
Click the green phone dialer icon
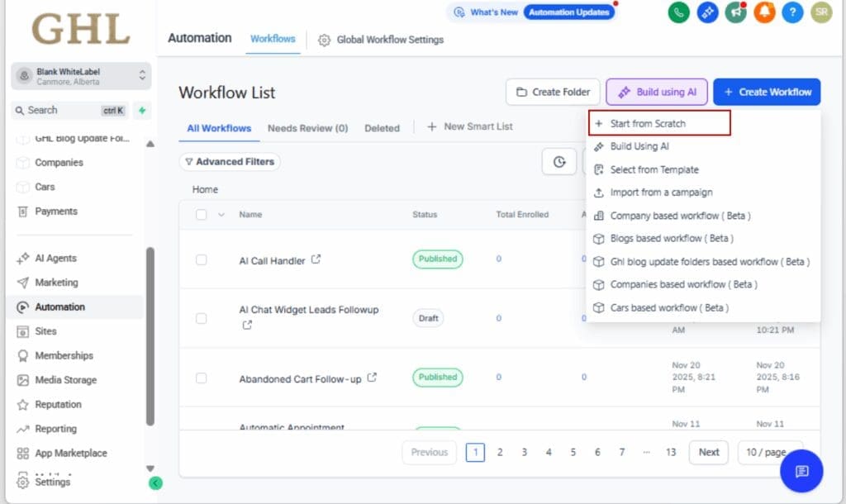click(679, 12)
